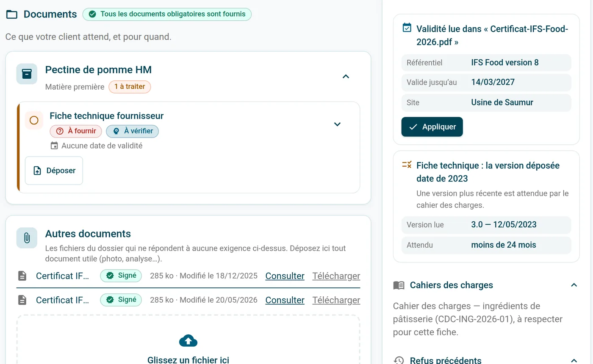Click the version value 3.0 — 12/05/2023
Screen dimensions: 593x364
[x=504, y=225]
